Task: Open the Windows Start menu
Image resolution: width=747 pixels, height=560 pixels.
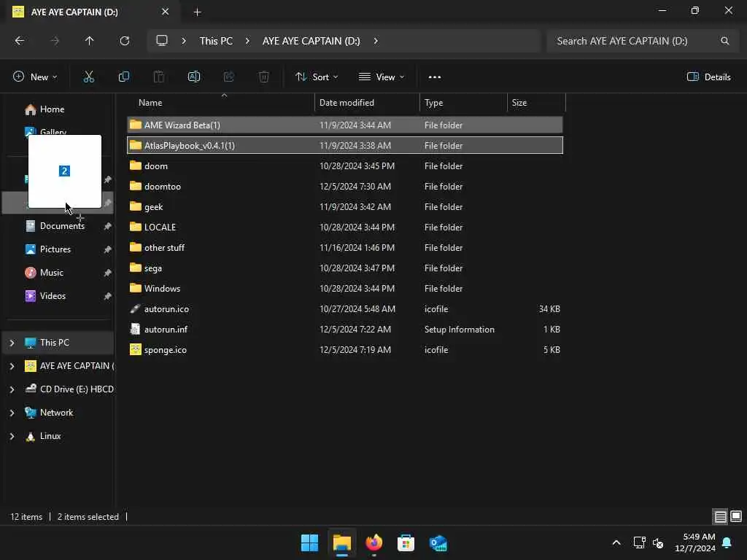Action: 309,542
